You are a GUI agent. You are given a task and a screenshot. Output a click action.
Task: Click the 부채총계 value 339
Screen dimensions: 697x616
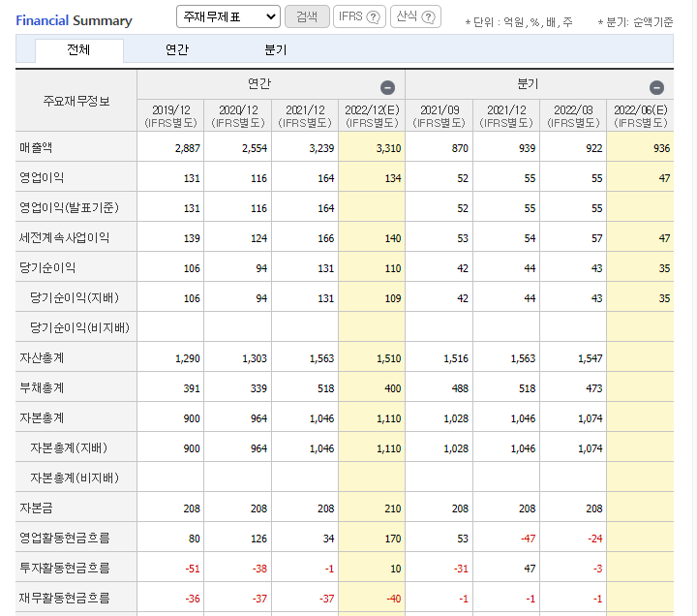[258, 388]
